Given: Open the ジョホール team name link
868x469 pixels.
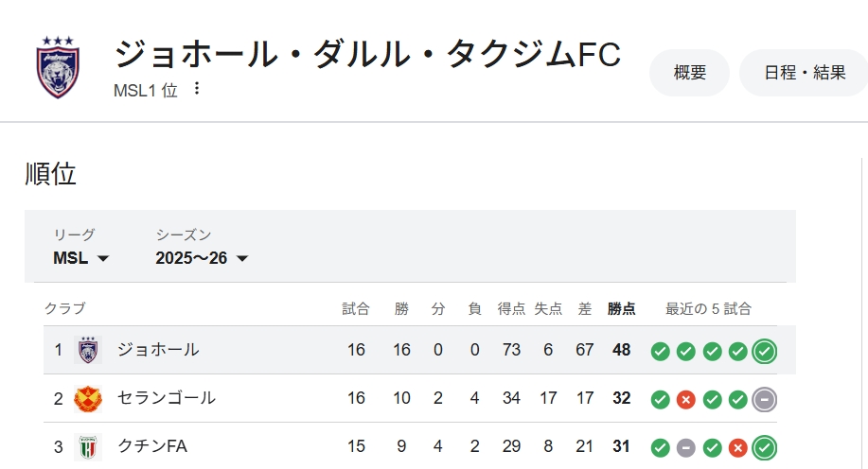Looking at the screenshot, I should click(x=158, y=350).
